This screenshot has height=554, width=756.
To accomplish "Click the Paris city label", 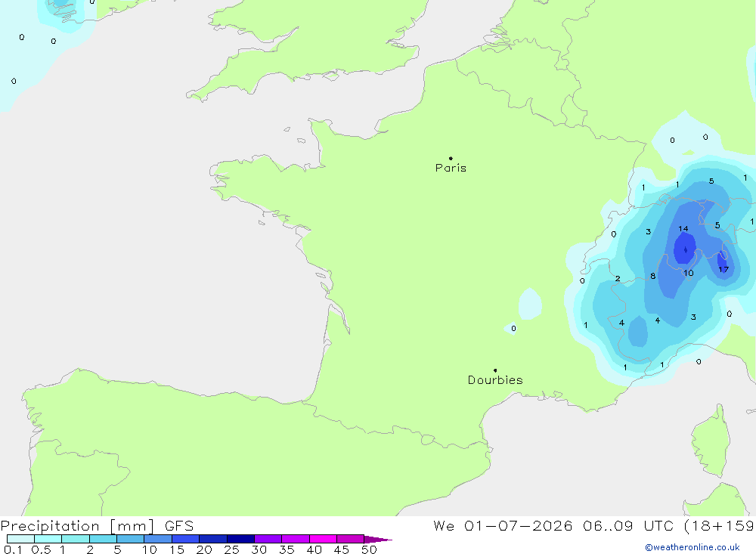I will tap(451, 168).
